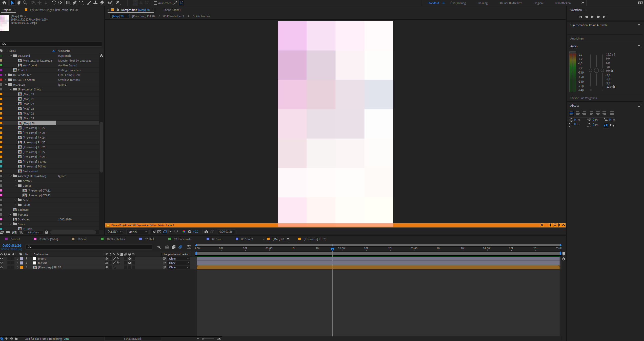Switch to the Training workspace

[x=482, y=3]
